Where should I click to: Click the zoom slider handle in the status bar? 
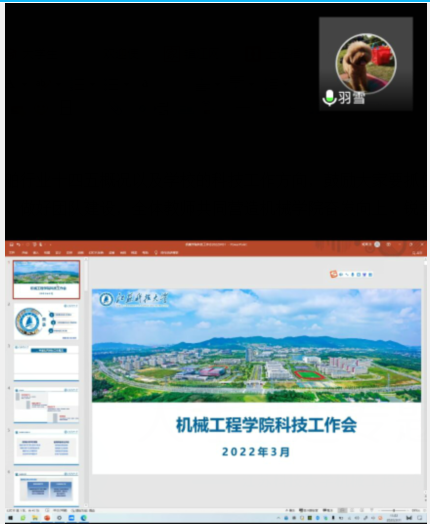(x=394, y=511)
